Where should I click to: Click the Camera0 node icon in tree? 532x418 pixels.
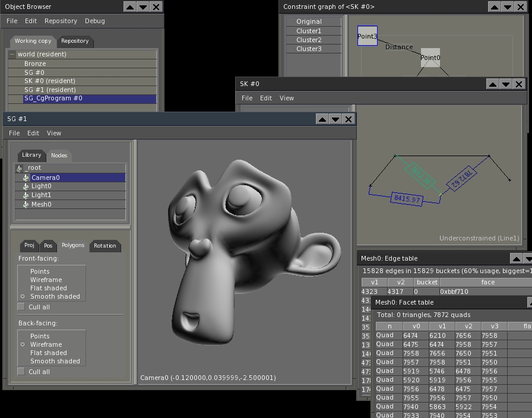pos(26,178)
